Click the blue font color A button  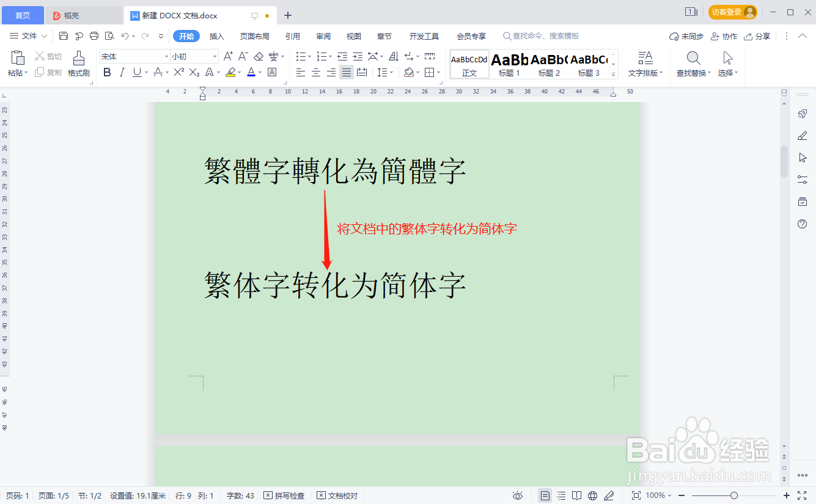(x=251, y=72)
